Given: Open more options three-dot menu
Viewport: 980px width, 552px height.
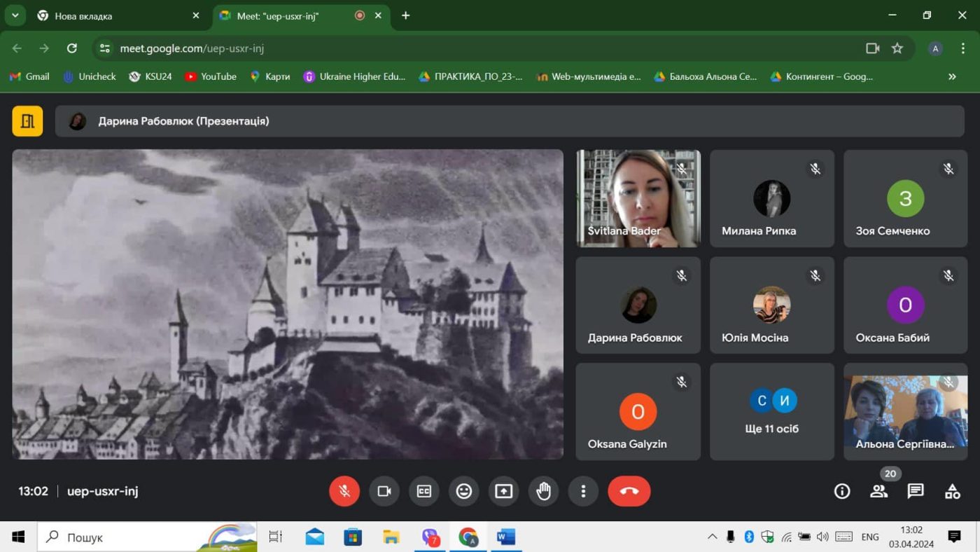Looking at the screenshot, I should coord(583,491).
